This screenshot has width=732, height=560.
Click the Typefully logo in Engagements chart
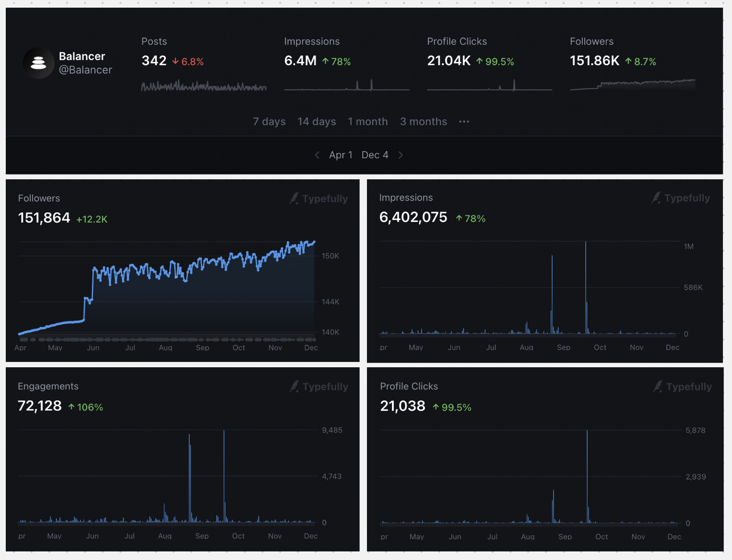[x=319, y=387]
